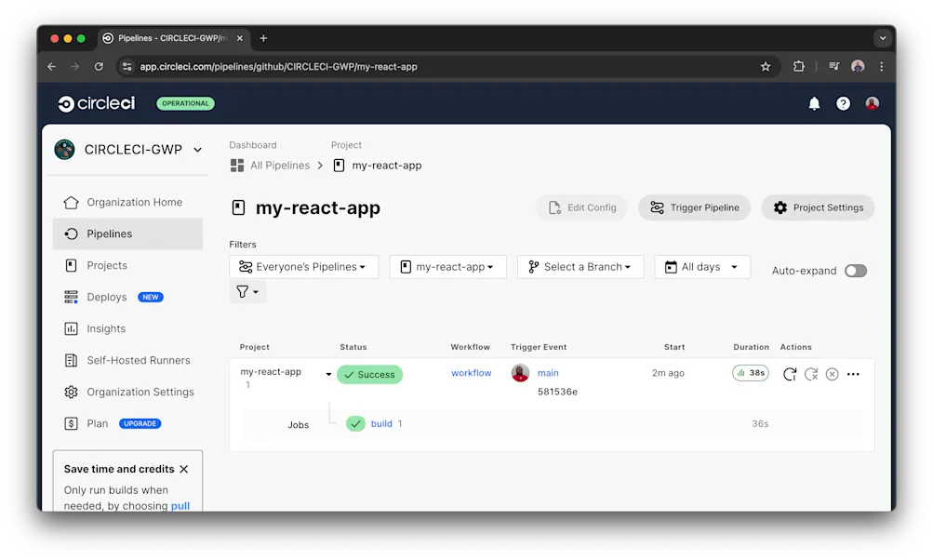Image resolution: width=933 pixels, height=560 pixels.
Task: Click the site info icon in address bar
Action: click(127, 67)
